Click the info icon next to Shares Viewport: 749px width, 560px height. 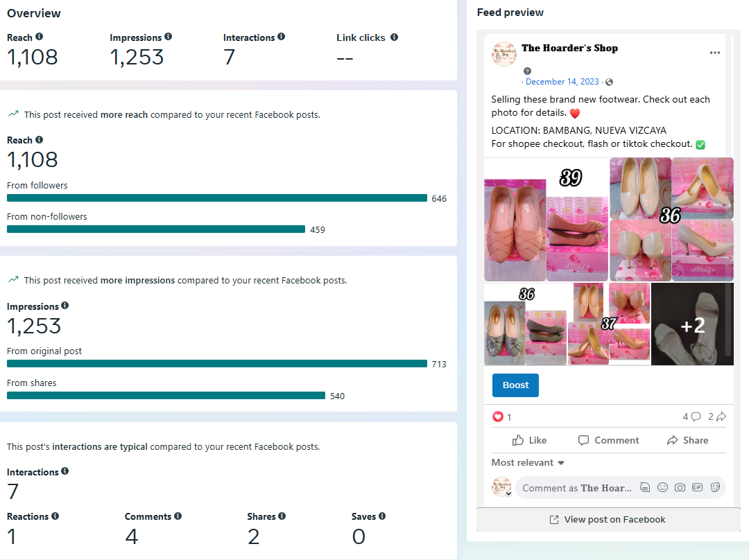[282, 516]
